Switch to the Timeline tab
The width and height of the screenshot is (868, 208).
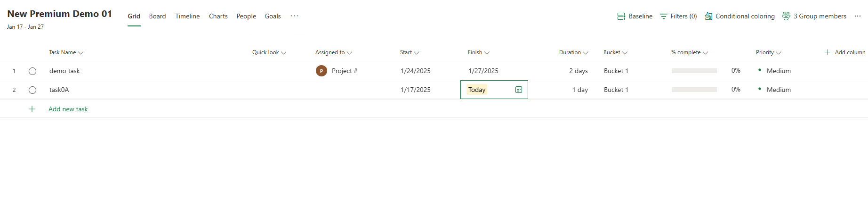[x=187, y=16]
